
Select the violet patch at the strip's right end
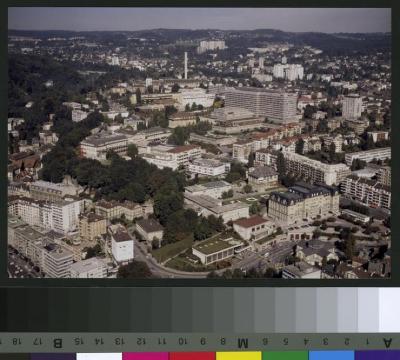click(x=377, y=355)
